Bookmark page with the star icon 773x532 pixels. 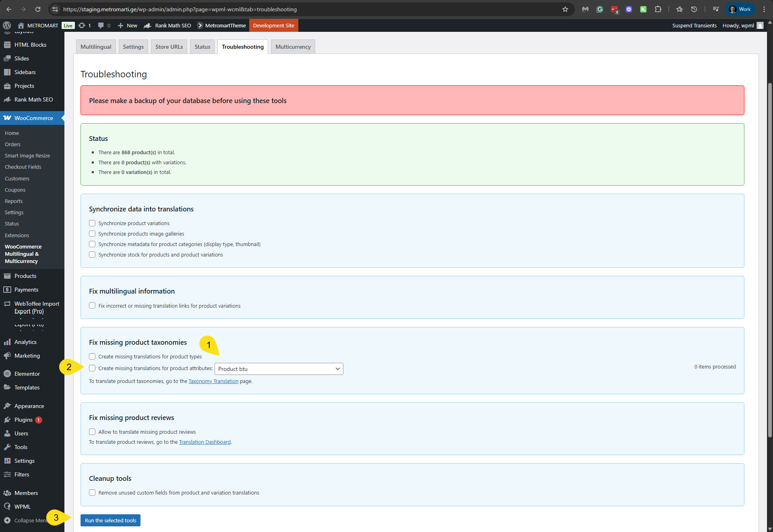click(565, 9)
